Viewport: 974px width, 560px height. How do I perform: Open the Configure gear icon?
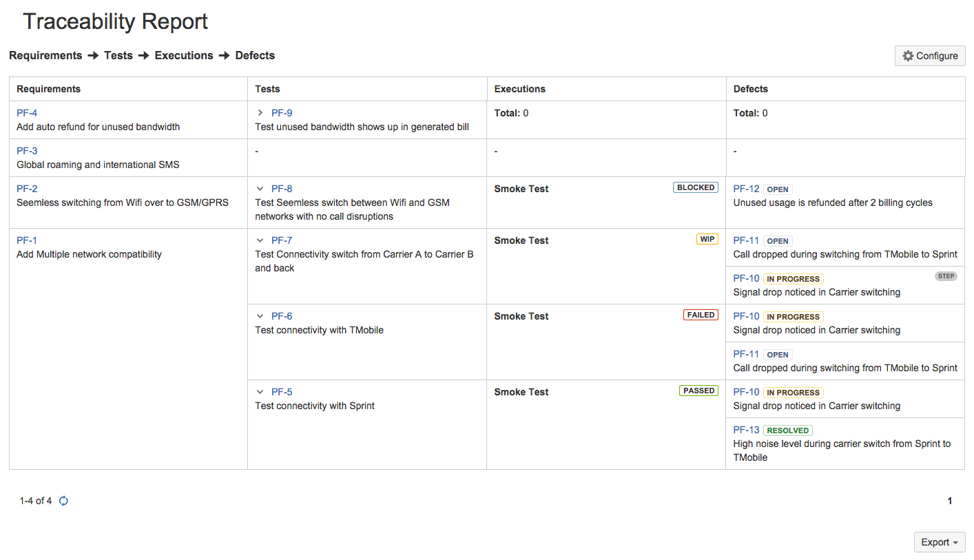pos(908,55)
